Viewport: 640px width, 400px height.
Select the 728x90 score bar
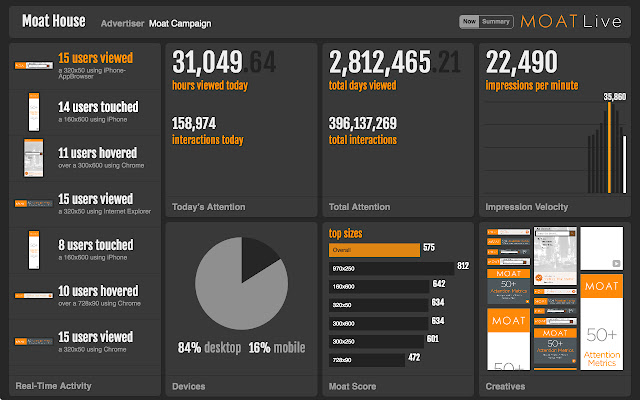(367, 360)
